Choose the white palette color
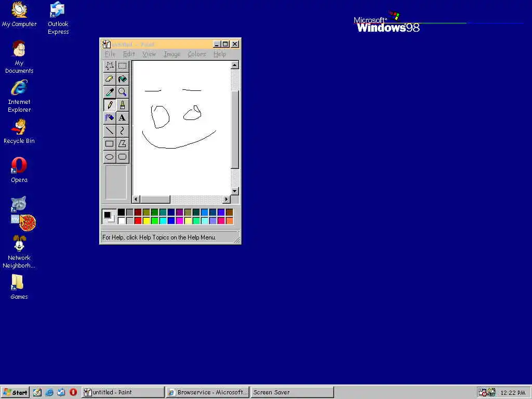 click(x=121, y=221)
